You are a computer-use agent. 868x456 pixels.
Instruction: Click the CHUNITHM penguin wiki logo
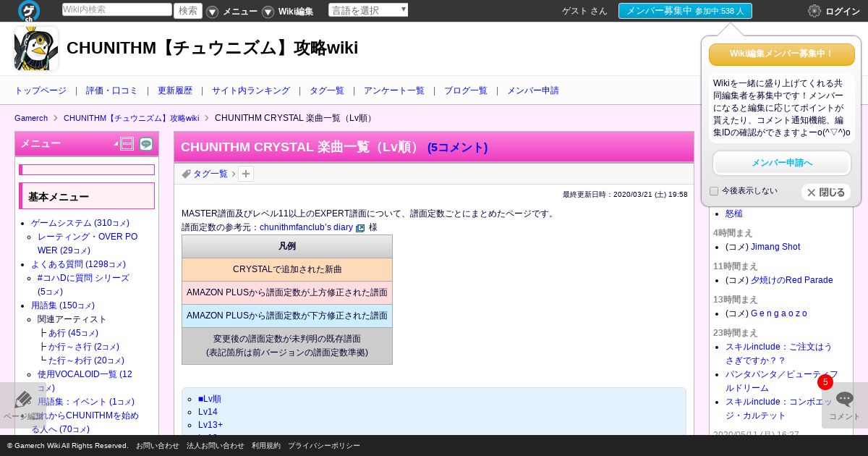[x=36, y=48]
